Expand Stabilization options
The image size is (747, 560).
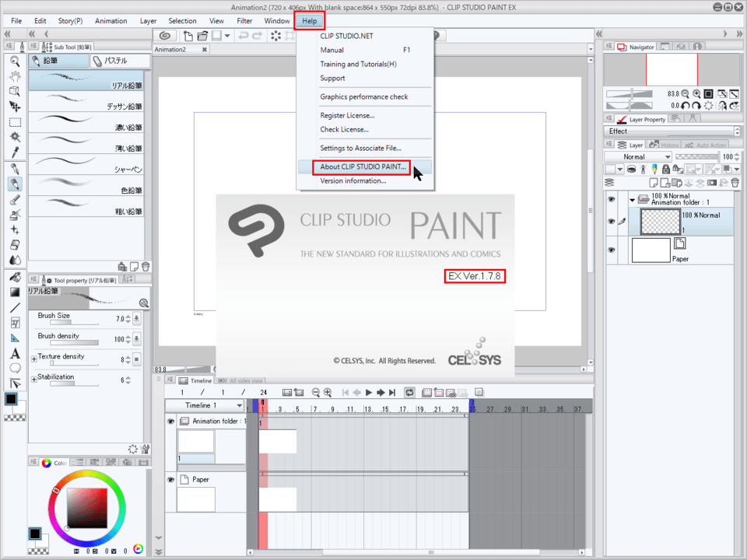tap(33, 379)
